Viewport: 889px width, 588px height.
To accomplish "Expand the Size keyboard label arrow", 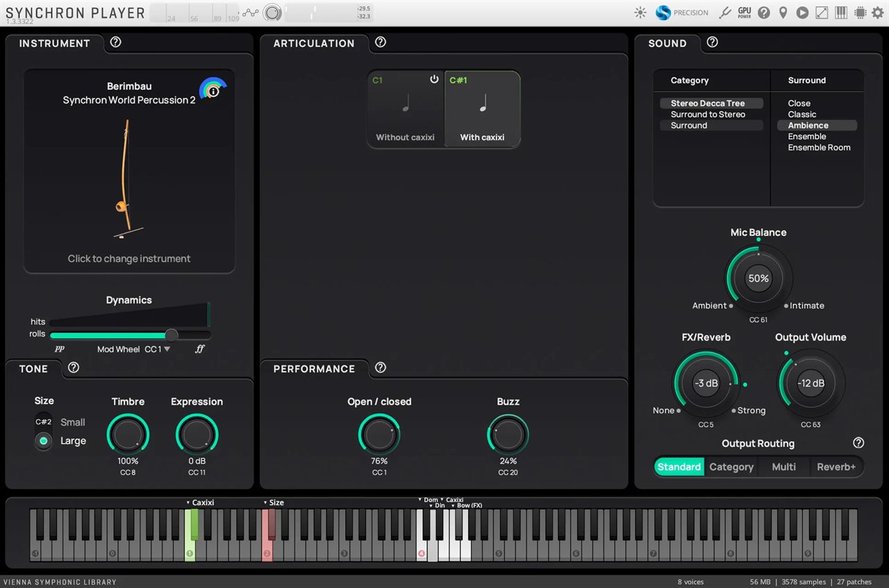I will [265, 503].
